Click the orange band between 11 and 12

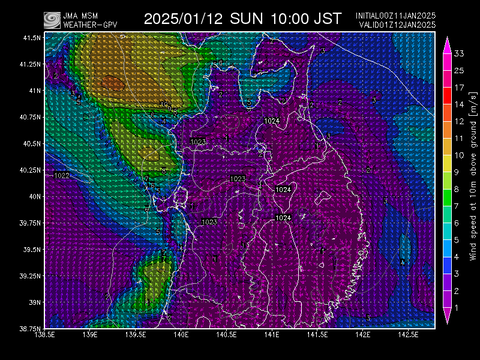pyautogui.click(x=447, y=130)
